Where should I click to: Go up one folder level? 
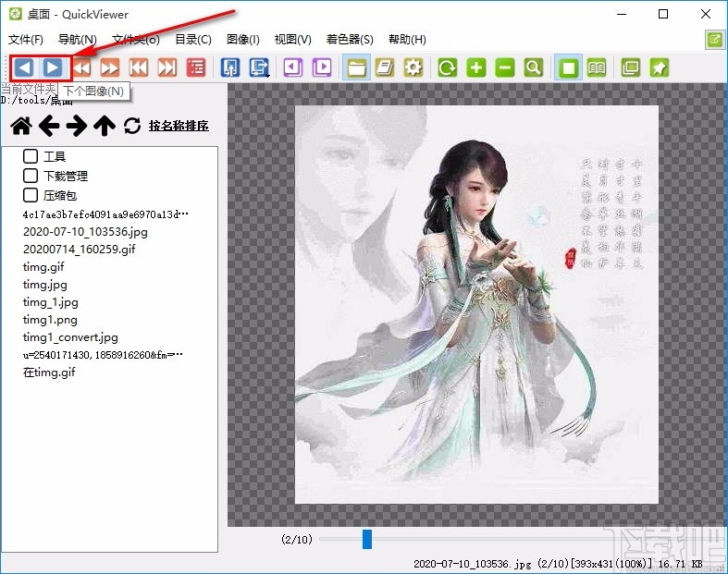tap(105, 126)
